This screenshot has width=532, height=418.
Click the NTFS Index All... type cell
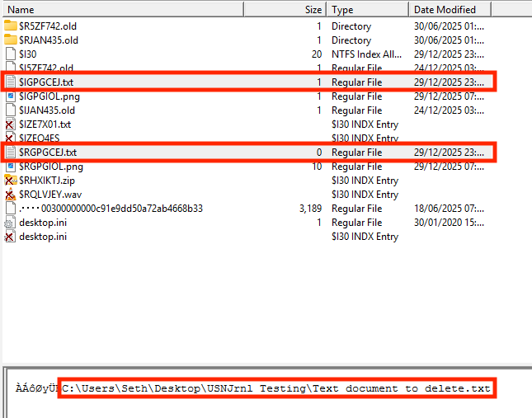367,54
